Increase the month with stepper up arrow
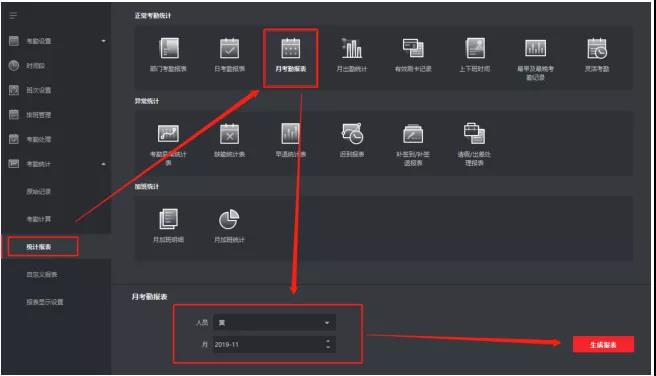The width and height of the screenshot is (656, 376). point(328,341)
